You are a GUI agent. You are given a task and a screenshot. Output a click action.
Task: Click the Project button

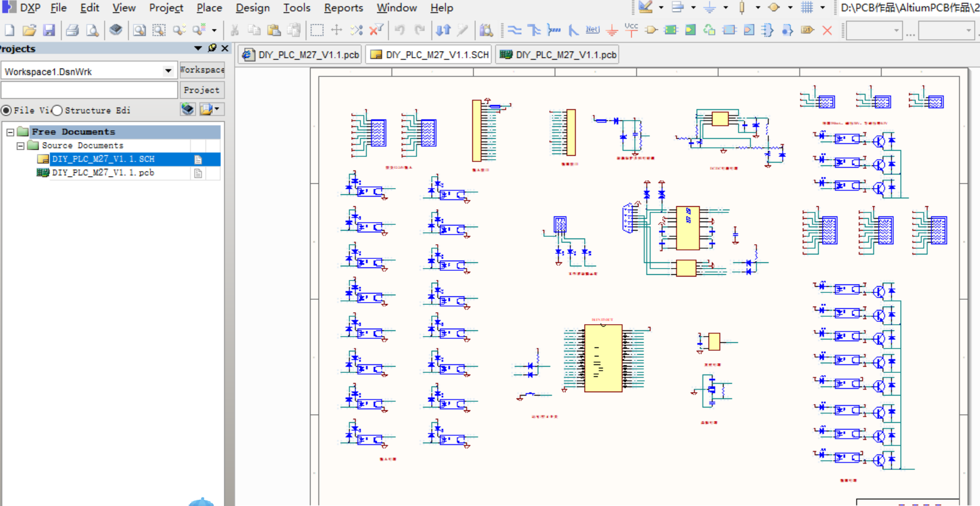[x=202, y=90]
